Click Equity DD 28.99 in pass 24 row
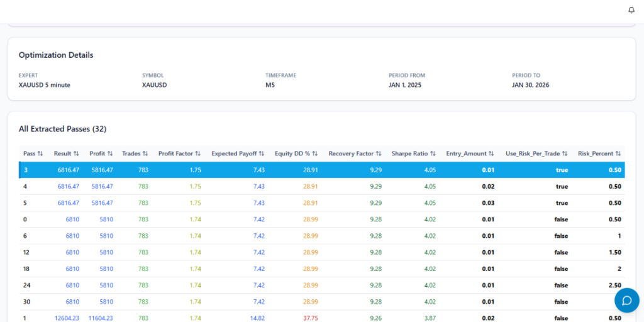 click(x=311, y=285)
